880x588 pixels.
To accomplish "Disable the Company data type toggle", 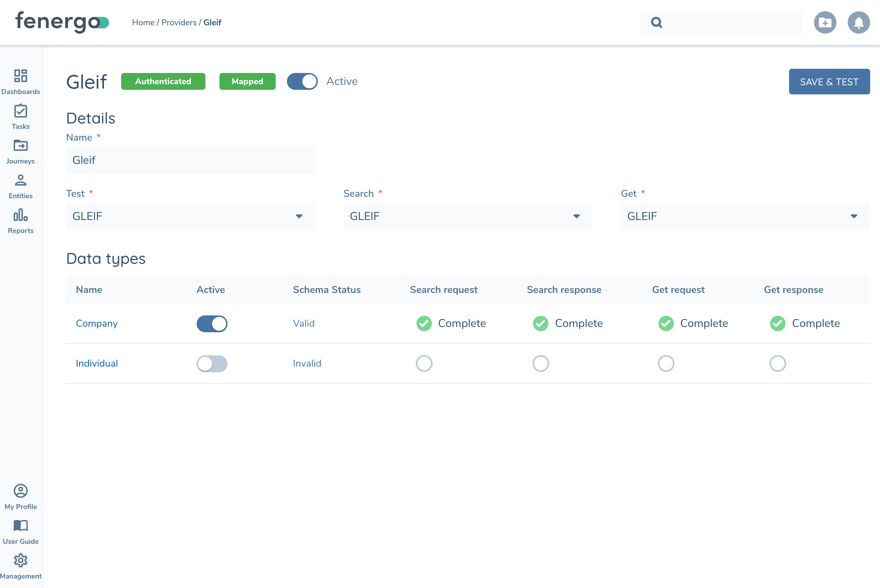I will (212, 323).
